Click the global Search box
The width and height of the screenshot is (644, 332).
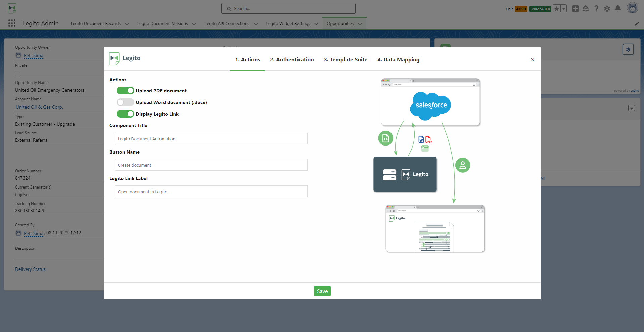[288, 8]
